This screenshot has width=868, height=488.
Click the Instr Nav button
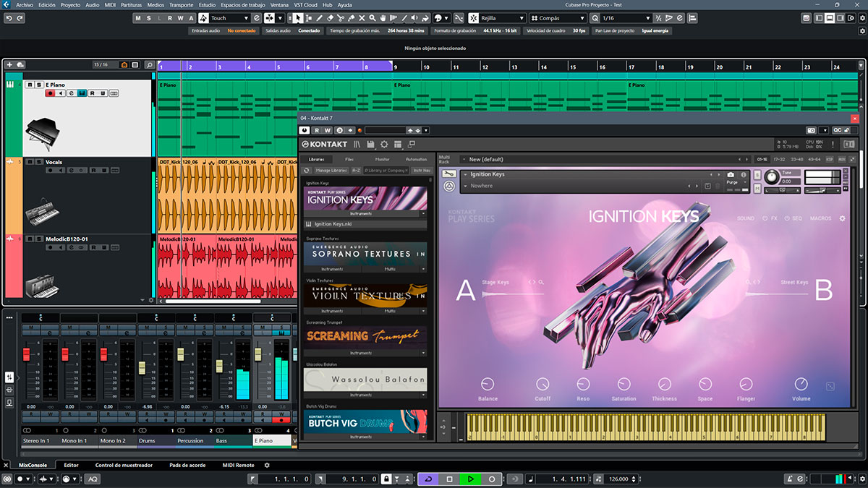(422, 171)
